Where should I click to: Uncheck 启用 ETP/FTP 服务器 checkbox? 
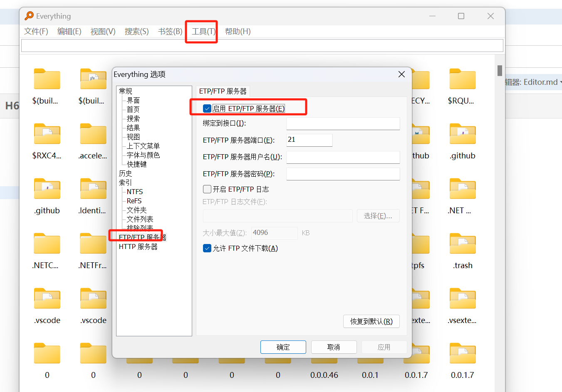point(207,108)
